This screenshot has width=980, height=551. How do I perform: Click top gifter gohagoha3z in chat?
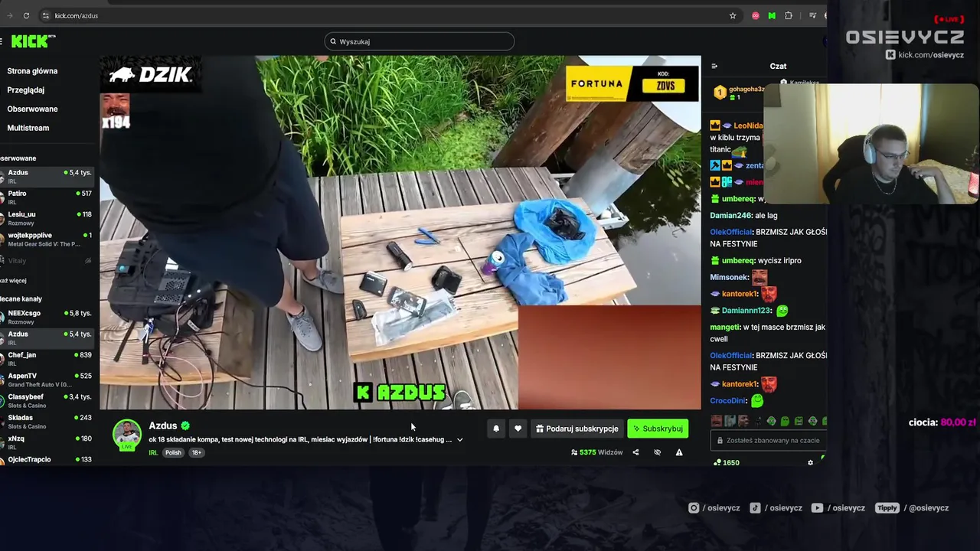[x=746, y=89]
